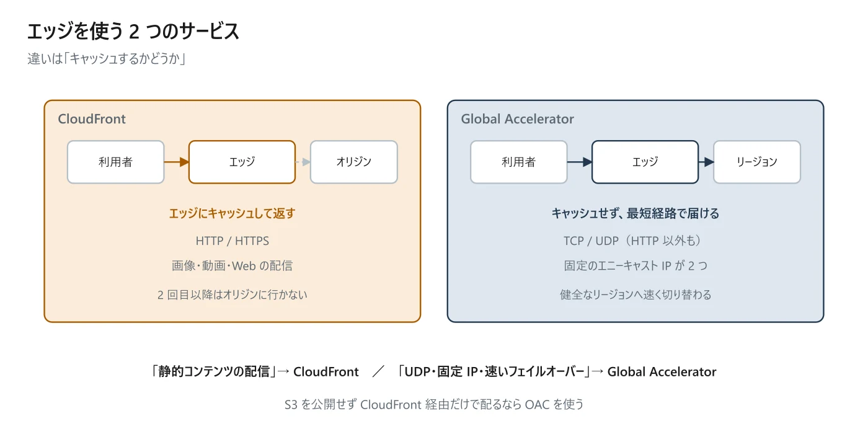
Task: Click the text '画像・動画・Web の配信'
Action: [x=232, y=265]
